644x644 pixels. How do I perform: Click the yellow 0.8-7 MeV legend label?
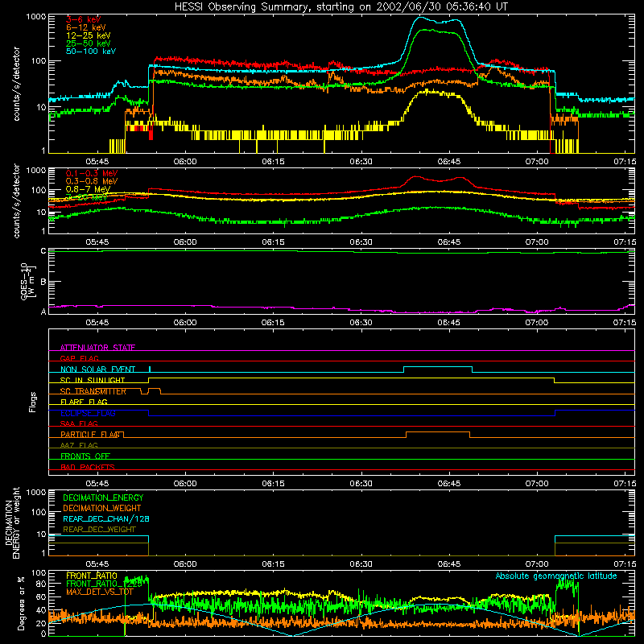(x=88, y=189)
